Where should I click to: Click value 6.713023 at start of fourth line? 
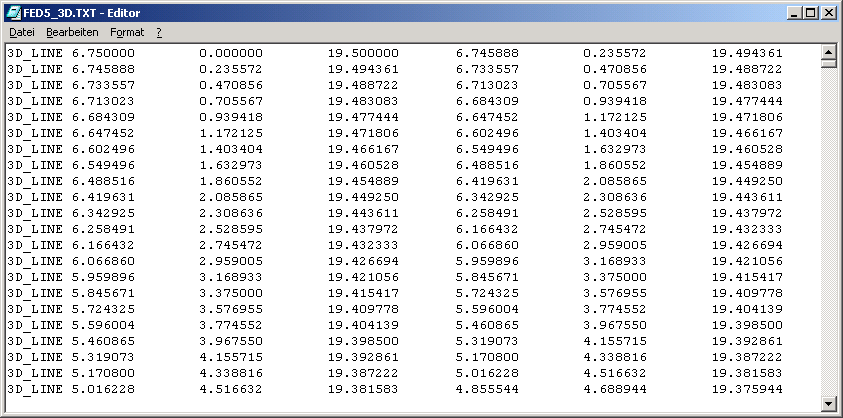[x=103, y=101]
